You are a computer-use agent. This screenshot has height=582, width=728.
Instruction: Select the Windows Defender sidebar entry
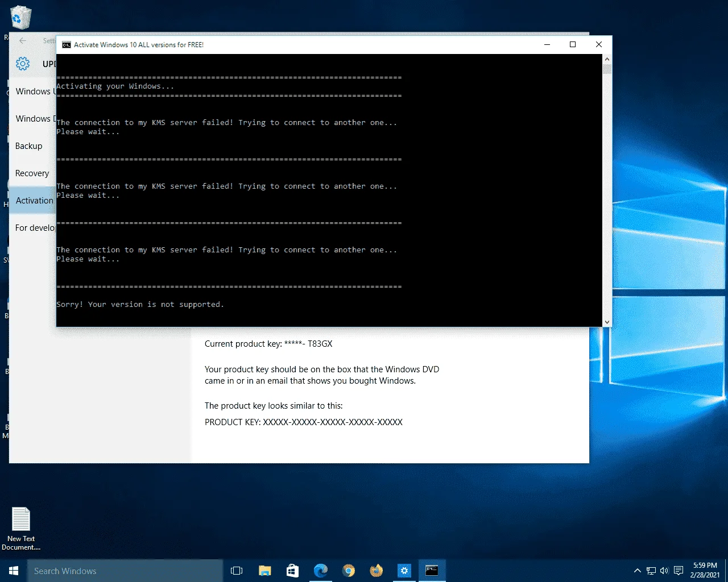point(32,119)
